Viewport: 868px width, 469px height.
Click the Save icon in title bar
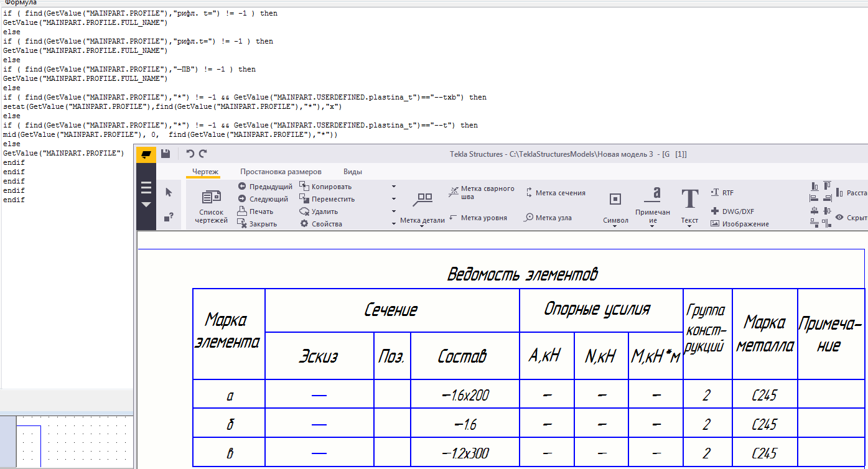tap(166, 154)
